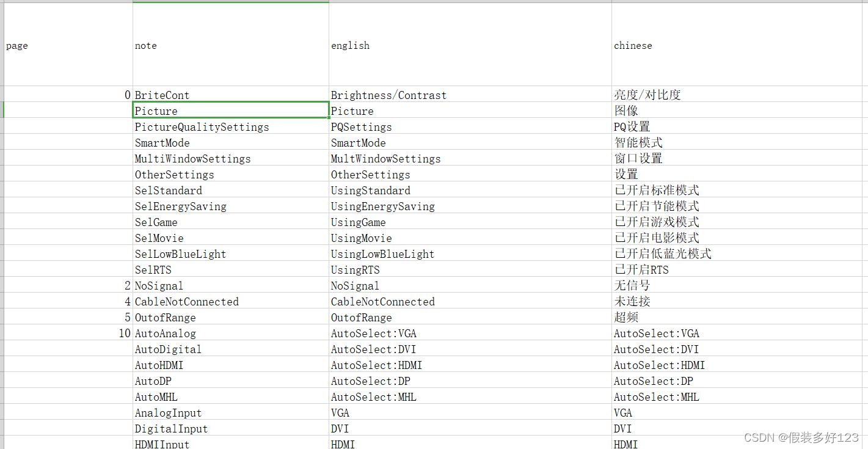Select the 'note' header cell

[231, 45]
